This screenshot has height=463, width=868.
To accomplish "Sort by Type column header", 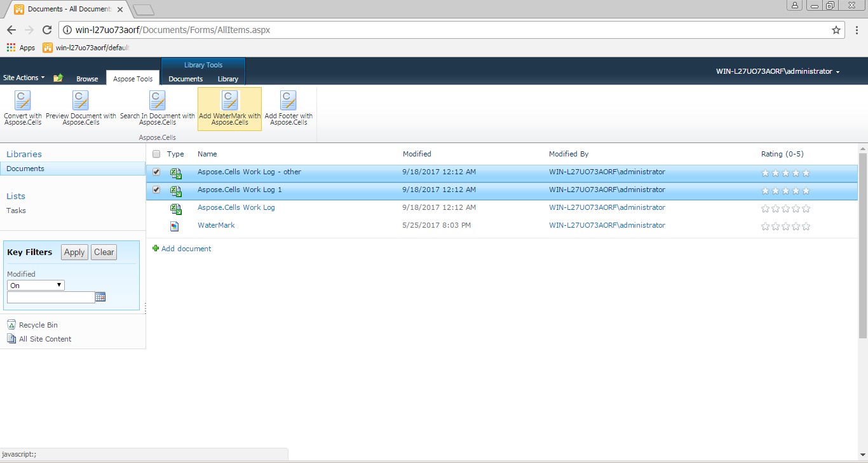I will click(175, 154).
